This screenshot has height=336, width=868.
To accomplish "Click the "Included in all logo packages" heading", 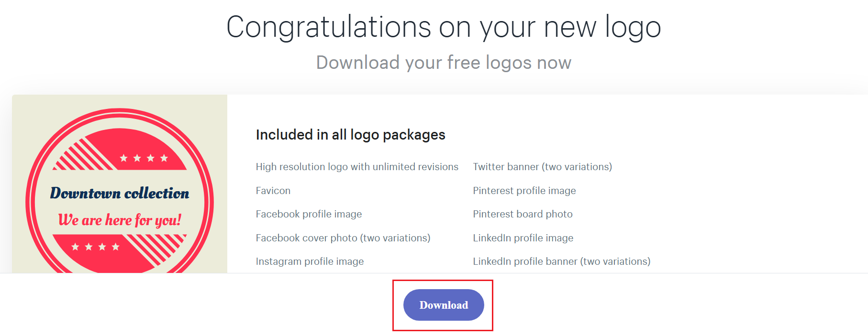I will tap(350, 135).
